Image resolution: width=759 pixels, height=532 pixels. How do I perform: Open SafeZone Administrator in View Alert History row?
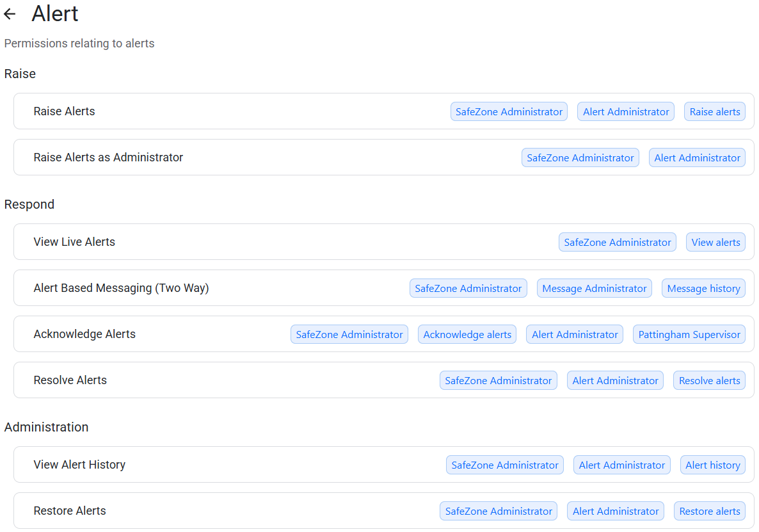point(505,465)
